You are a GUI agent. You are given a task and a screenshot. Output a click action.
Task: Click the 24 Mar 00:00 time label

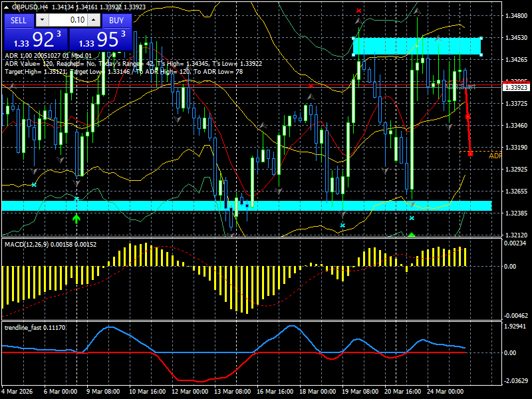coord(445,392)
